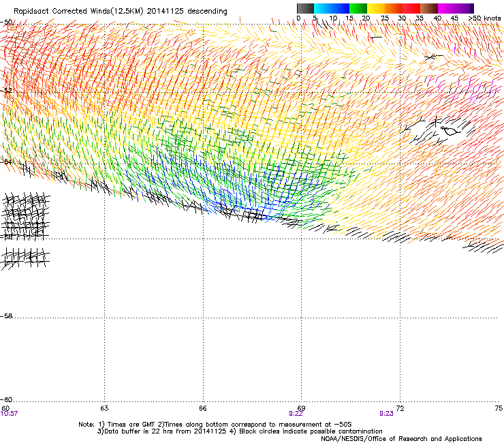Click the legend label '40'

click(437, 18)
